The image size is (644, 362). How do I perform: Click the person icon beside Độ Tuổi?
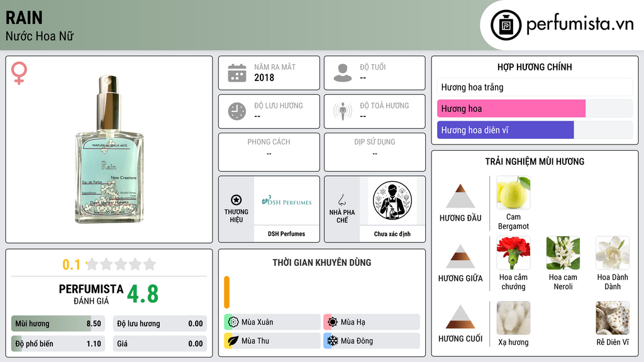click(343, 73)
